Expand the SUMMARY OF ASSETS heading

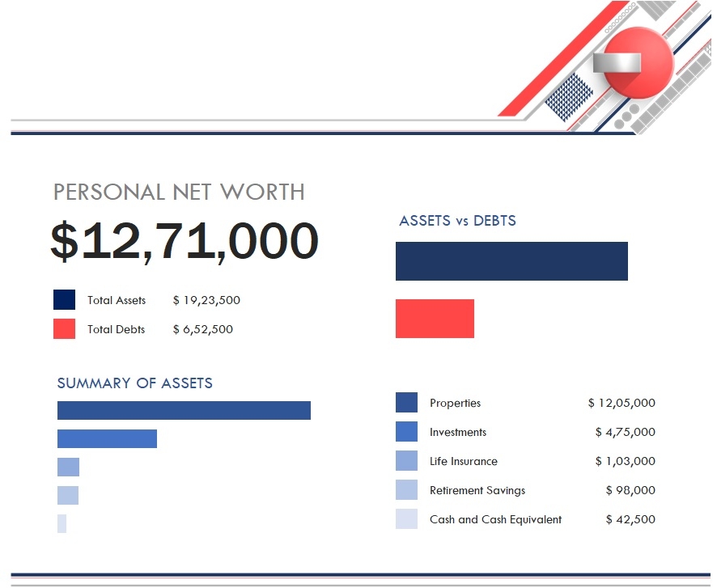pos(134,383)
